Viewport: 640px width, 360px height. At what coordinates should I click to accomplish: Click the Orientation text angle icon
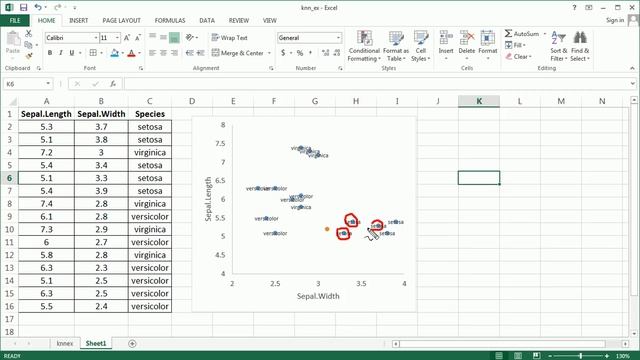tap(190, 38)
